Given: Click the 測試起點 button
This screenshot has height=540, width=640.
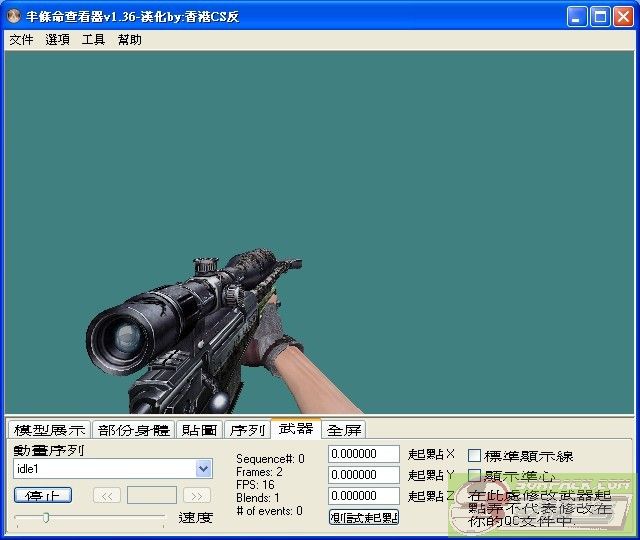Looking at the screenshot, I should point(364,517).
